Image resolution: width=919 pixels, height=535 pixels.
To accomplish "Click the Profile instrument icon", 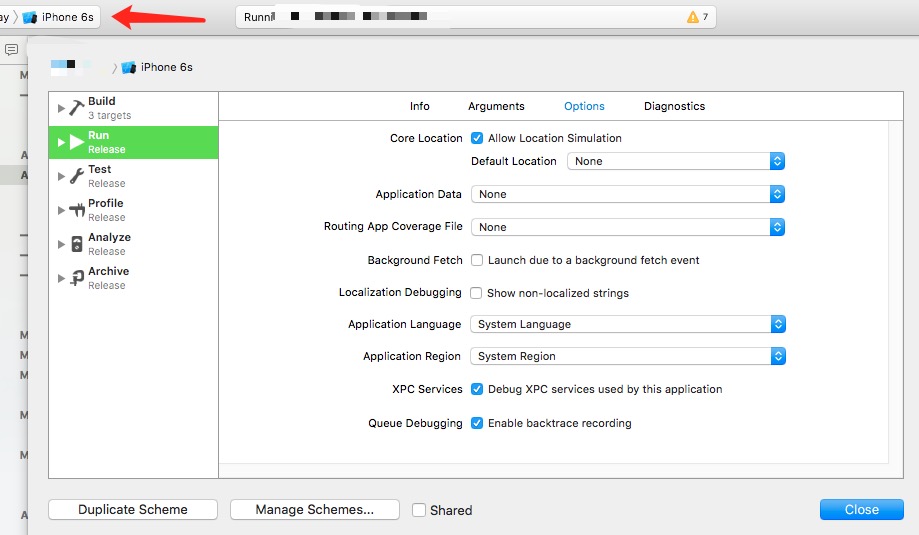I will [77, 210].
